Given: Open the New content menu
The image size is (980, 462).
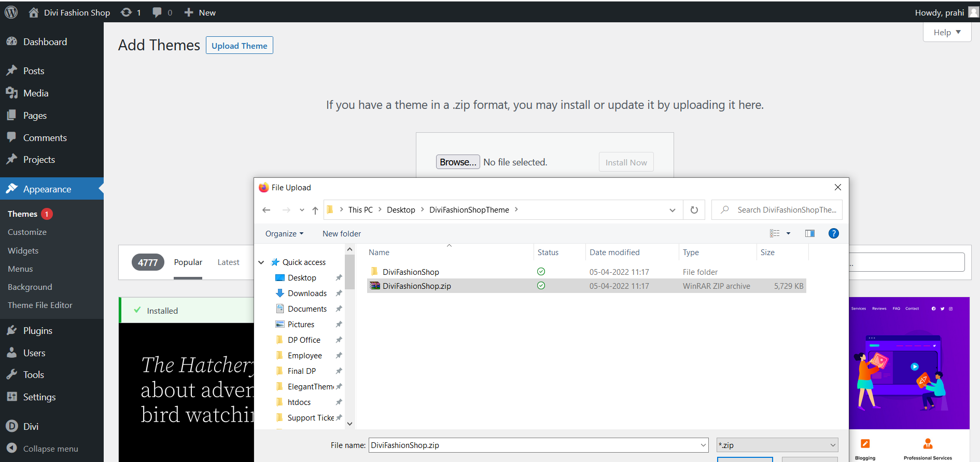Looking at the screenshot, I should coord(200,12).
